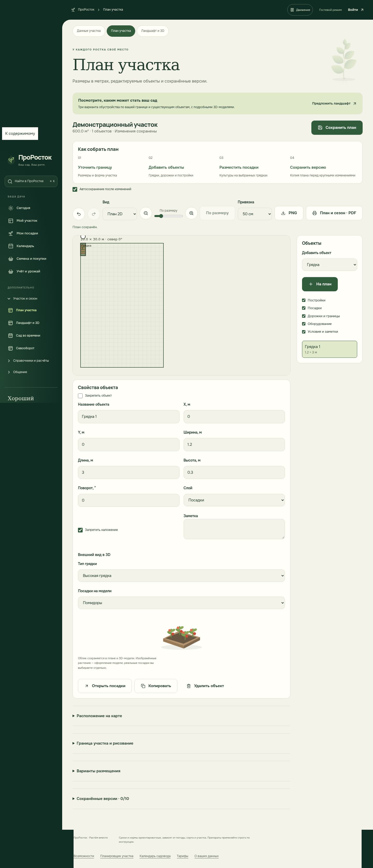
Task: Click the Название объекта input field
Action: tap(128, 417)
